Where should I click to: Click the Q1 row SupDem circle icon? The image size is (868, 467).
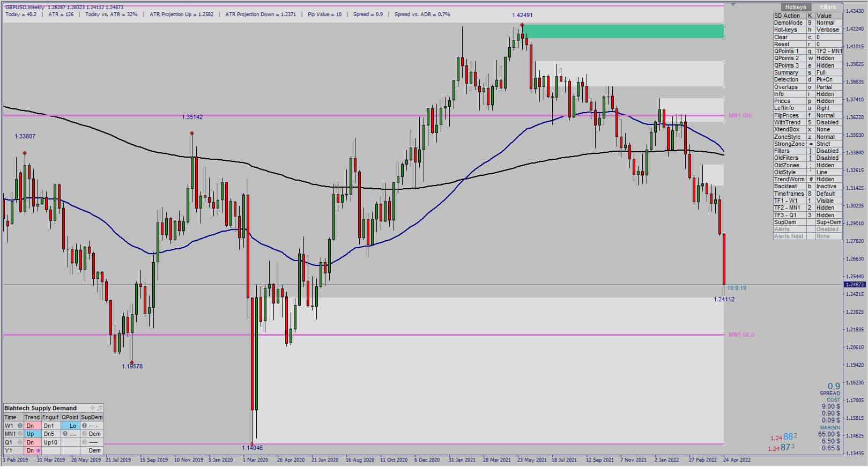[x=84, y=442]
